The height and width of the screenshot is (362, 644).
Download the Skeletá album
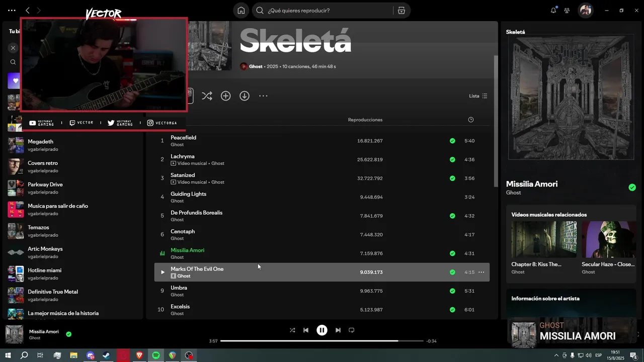[x=245, y=96]
